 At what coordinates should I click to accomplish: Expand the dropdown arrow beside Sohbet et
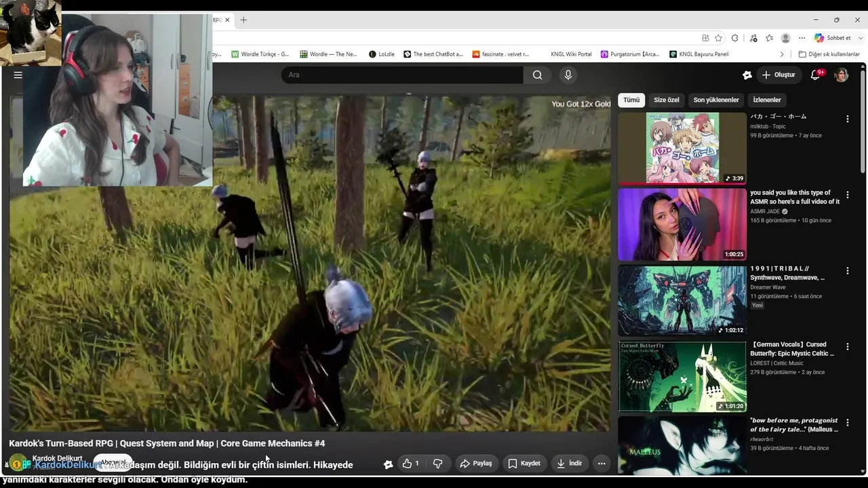[861, 38]
